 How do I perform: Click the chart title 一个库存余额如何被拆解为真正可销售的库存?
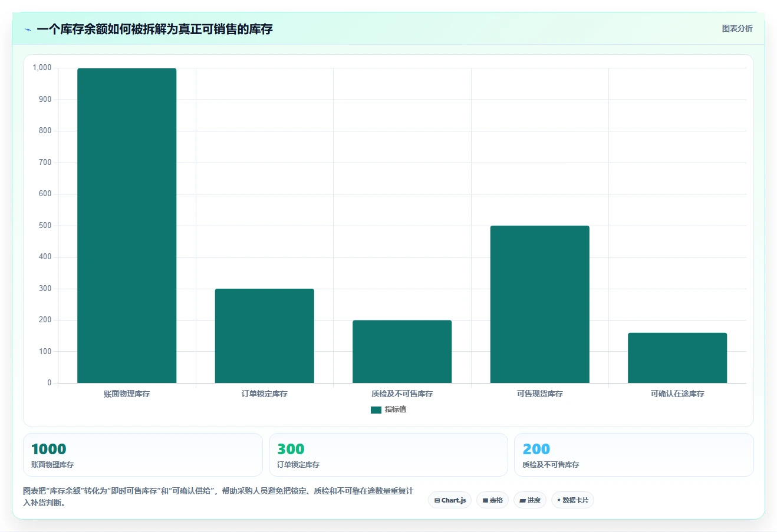pyautogui.click(x=154, y=29)
